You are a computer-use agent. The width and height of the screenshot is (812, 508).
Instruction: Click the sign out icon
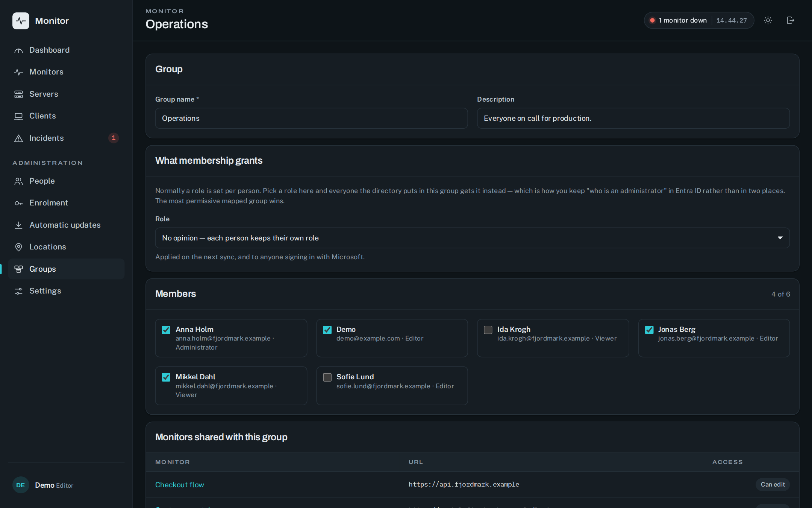coord(791,20)
